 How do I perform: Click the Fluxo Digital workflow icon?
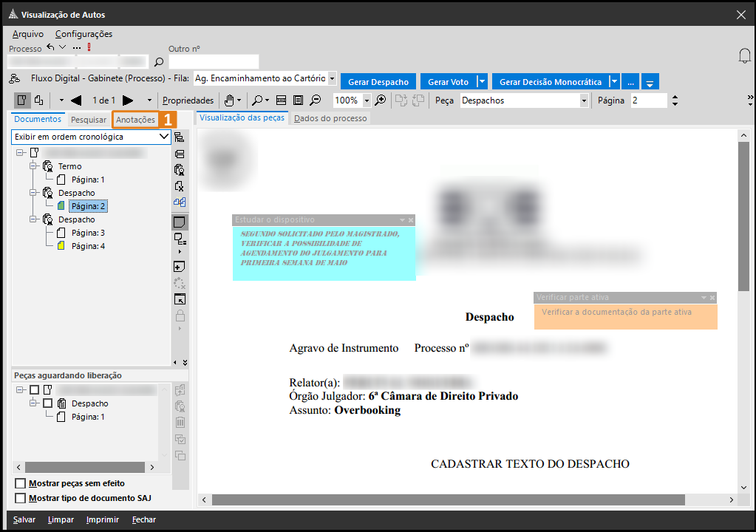15,78
